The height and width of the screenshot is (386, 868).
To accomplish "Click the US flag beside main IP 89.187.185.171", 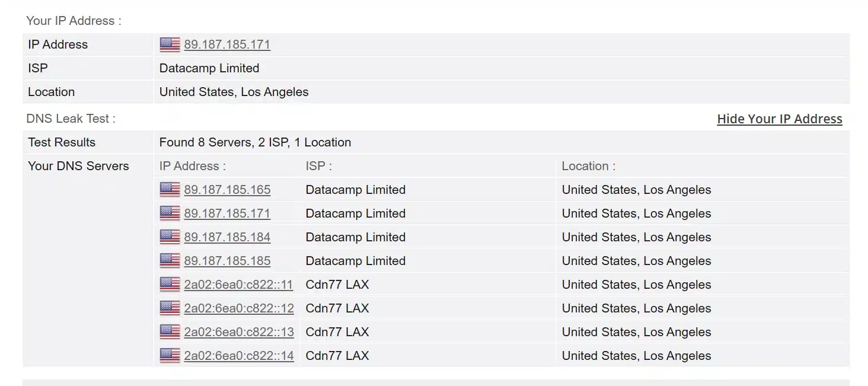I will 170,44.
